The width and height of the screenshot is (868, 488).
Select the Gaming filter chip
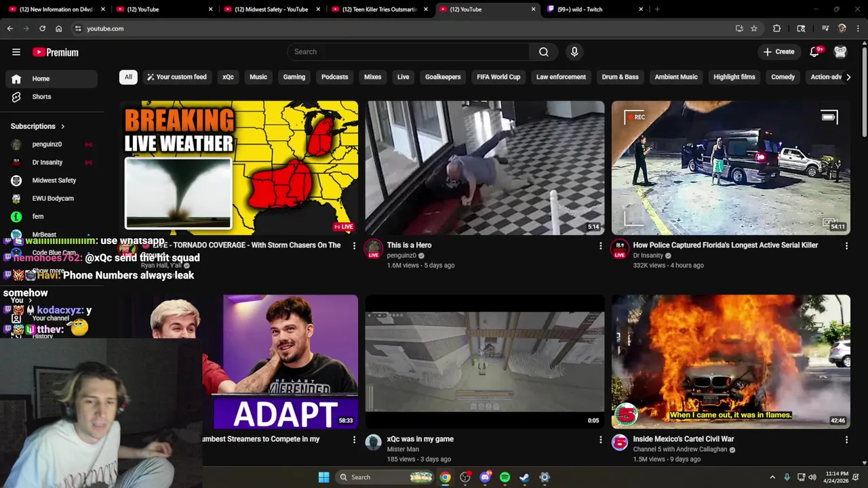(x=294, y=77)
